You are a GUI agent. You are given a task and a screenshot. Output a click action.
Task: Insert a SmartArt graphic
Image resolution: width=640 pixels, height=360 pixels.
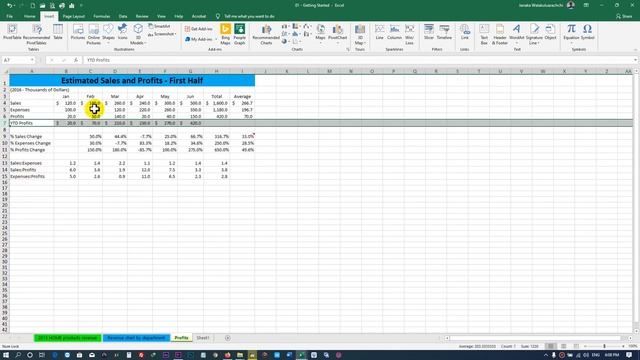tap(160, 26)
